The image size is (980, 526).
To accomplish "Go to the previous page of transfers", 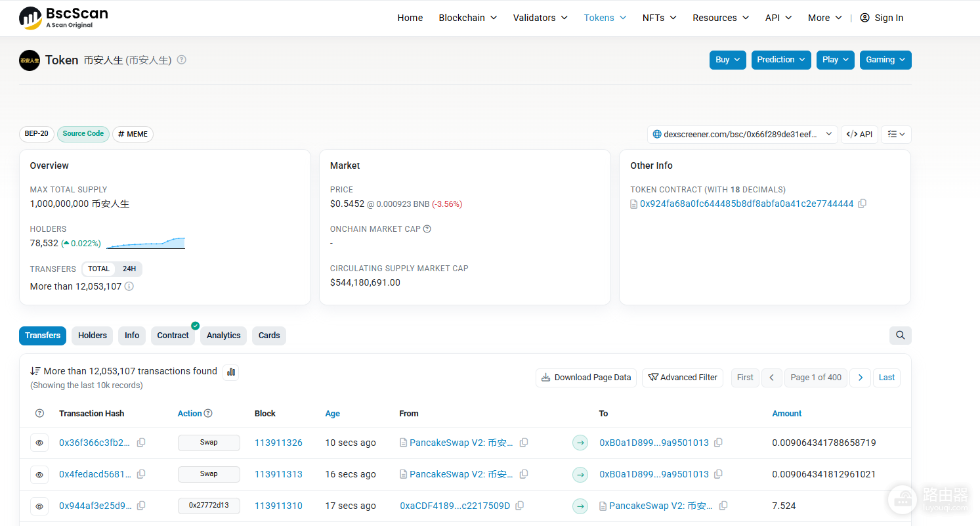I will [772, 378].
